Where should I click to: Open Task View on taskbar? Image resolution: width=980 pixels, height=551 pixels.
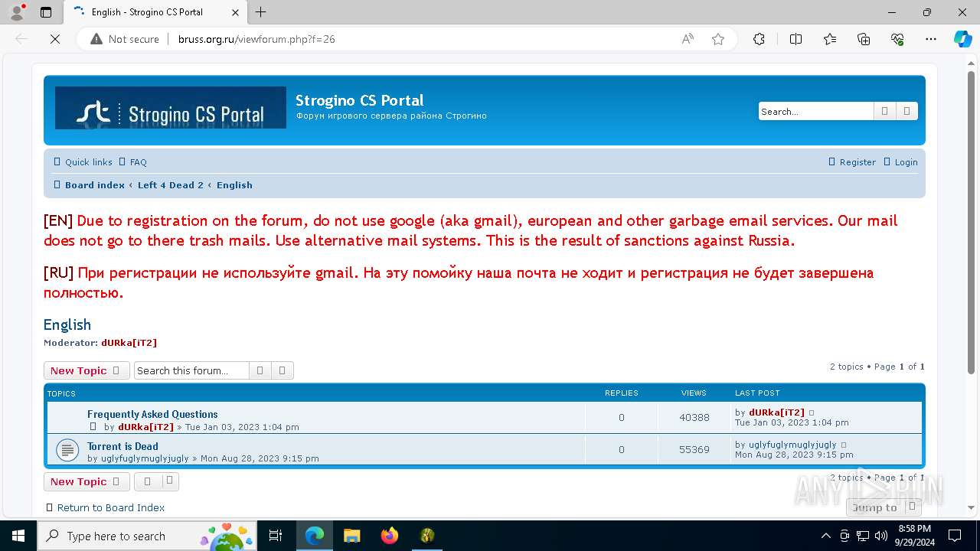click(276, 536)
